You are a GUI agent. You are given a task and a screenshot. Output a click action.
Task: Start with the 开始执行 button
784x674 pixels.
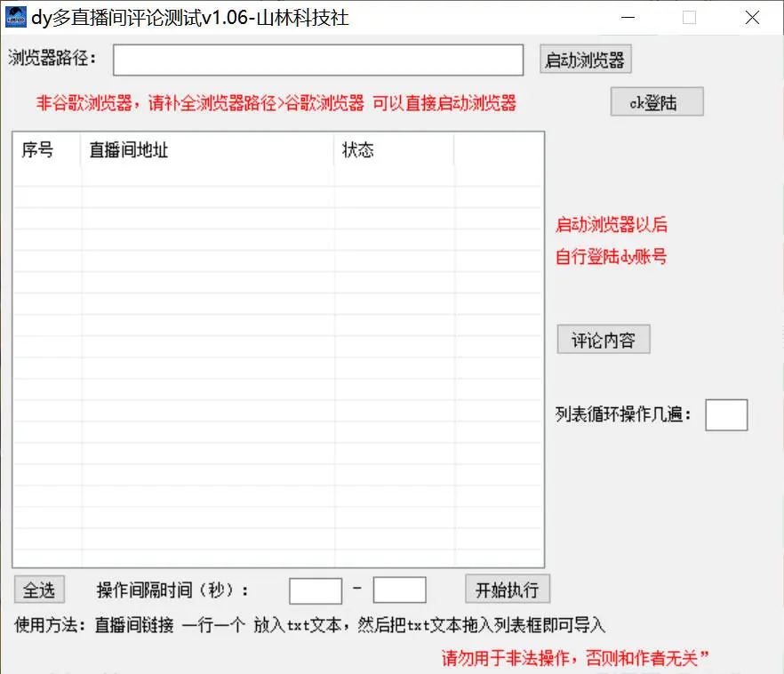(x=508, y=589)
